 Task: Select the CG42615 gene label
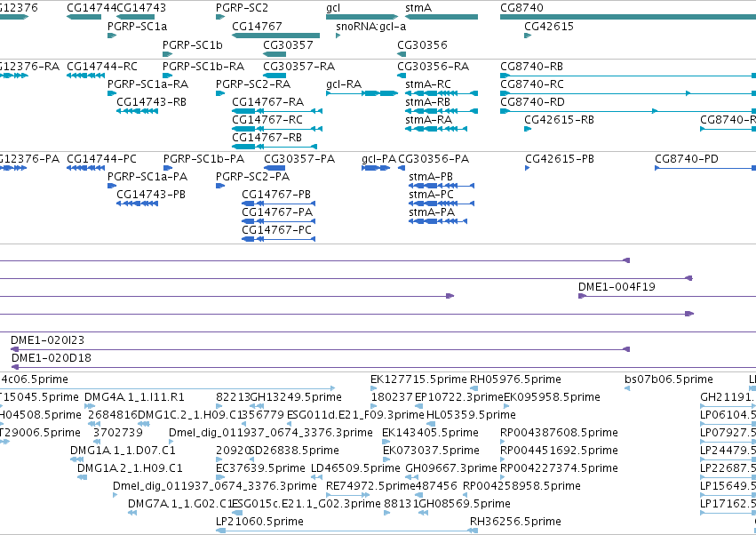pyautogui.click(x=549, y=26)
